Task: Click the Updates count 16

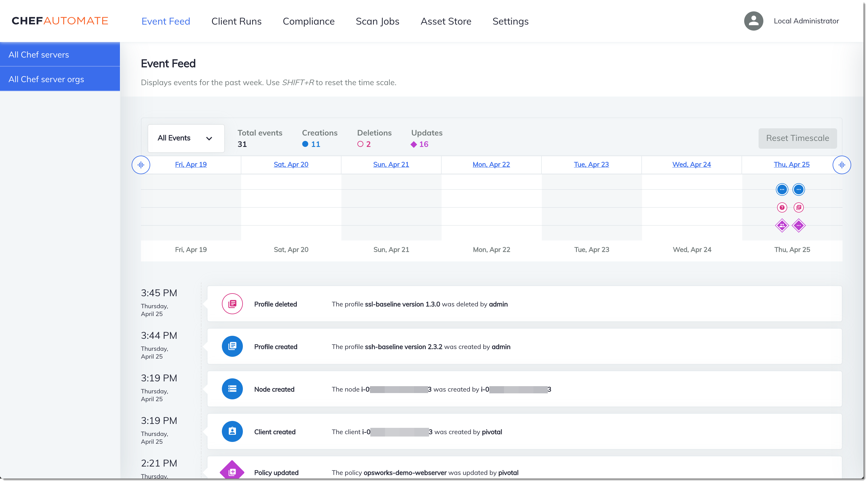Action: (424, 144)
